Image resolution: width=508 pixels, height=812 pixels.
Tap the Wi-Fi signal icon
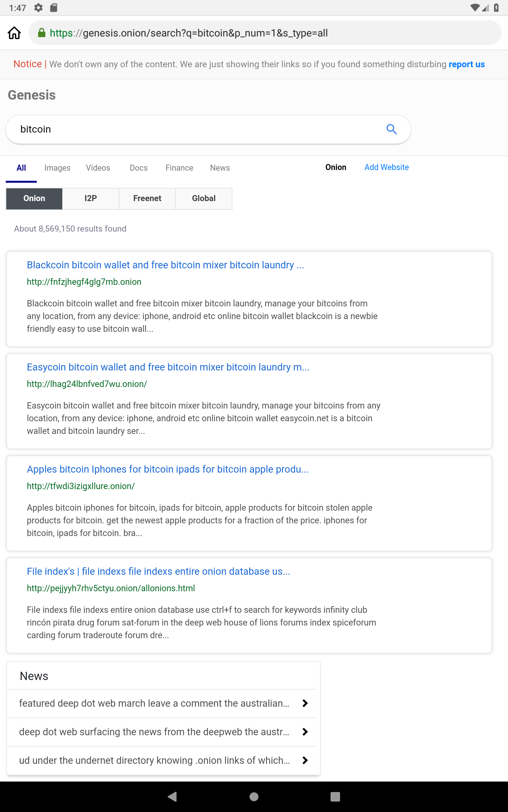pos(474,7)
